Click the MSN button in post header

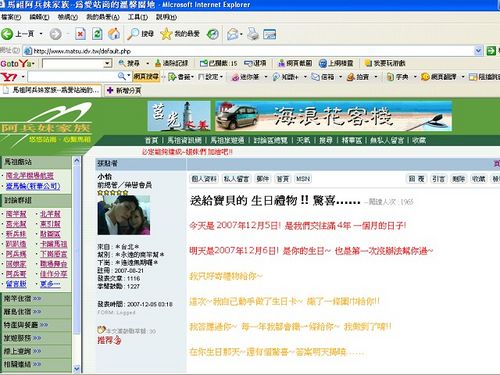[x=303, y=179]
